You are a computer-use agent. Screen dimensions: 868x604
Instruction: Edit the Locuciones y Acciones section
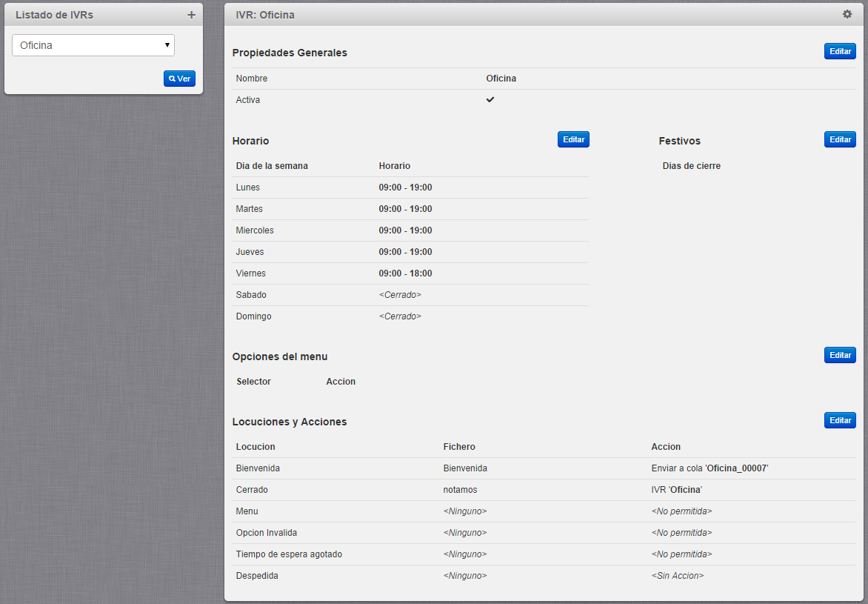840,420
